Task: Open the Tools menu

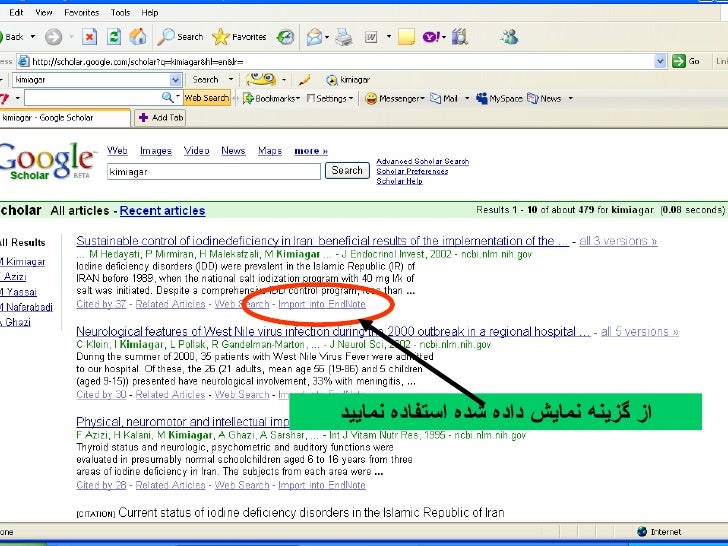Action: pyautogui.click(x=120, y=13)
